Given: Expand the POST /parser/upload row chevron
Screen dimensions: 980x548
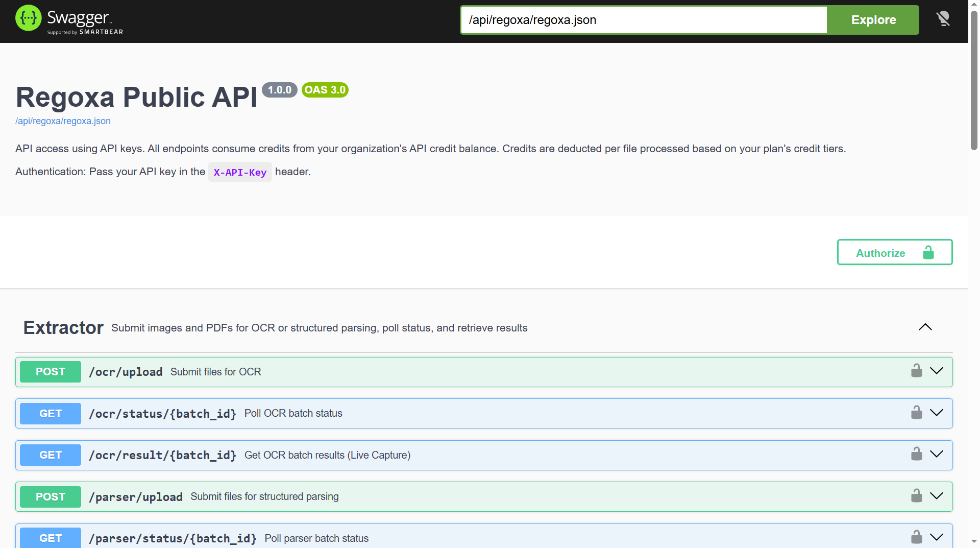Looking at the screenshot, I should pos(937,496).
